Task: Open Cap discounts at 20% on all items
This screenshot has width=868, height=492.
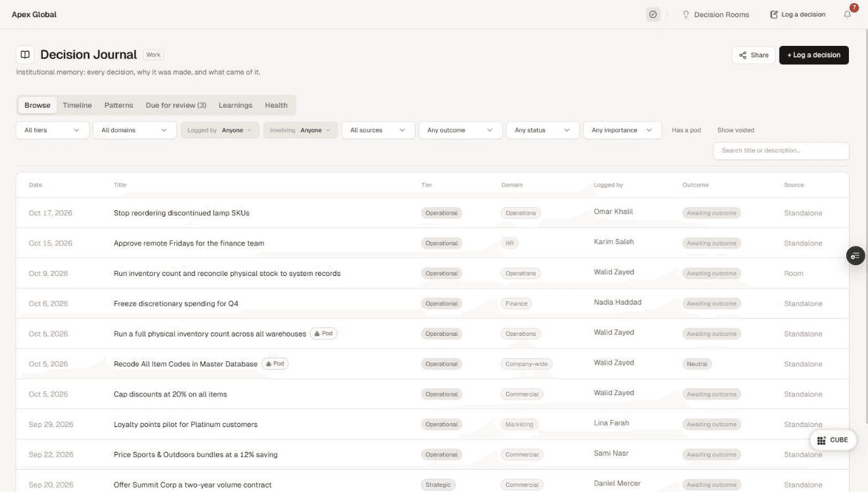Action: click(170, 394)
